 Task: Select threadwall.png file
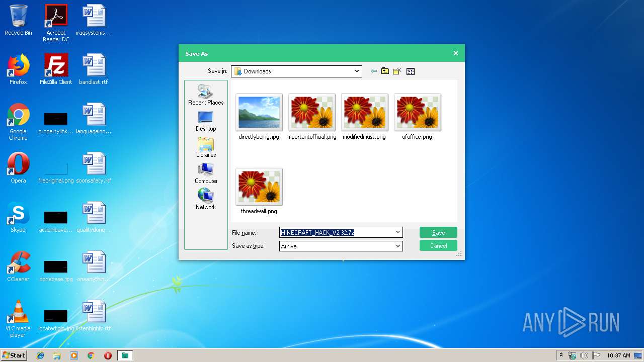click(259, 192)
